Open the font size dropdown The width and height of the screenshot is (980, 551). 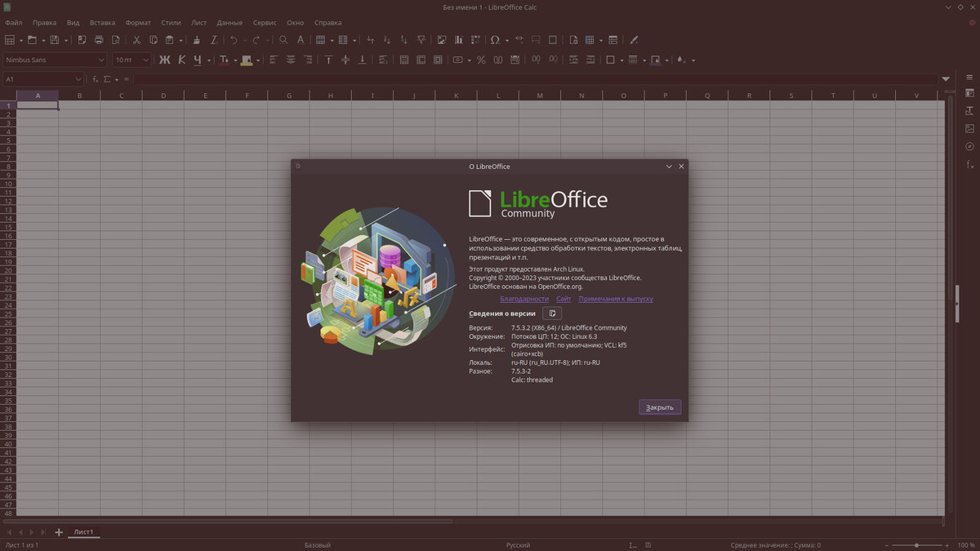[149, 60]
